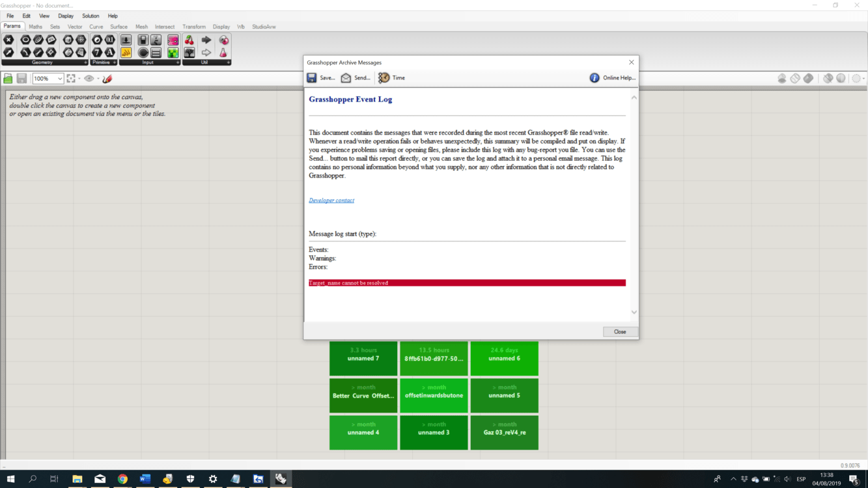Pick the Circle parameter icon in Geometry

coord(25,40)
